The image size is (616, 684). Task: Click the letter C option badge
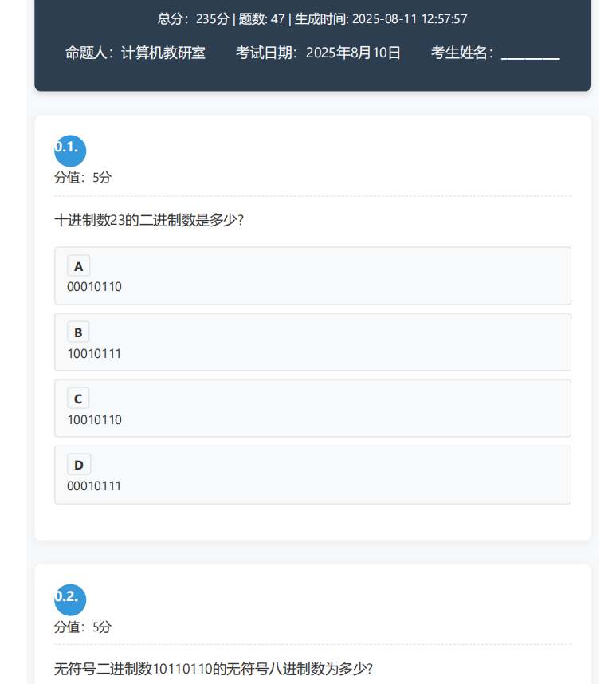(78, 399)
